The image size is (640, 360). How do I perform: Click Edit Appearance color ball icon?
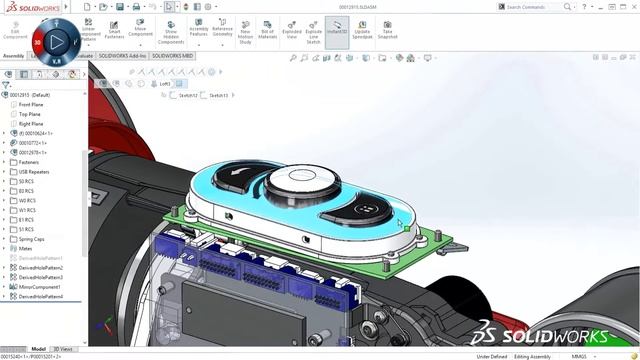[400, 58]
